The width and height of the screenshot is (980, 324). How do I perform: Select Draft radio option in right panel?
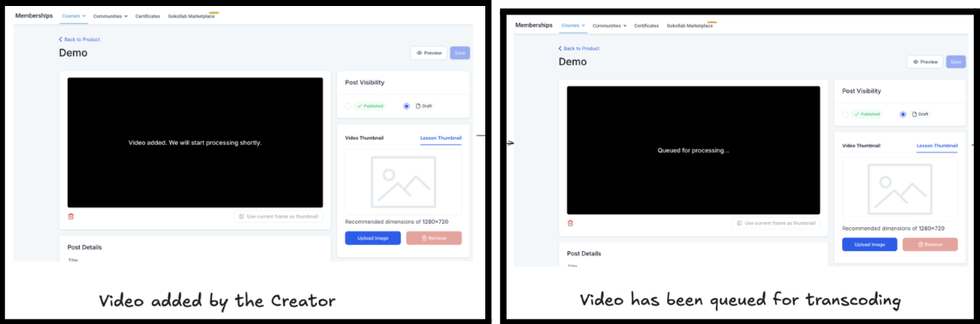tap(903, 114)
